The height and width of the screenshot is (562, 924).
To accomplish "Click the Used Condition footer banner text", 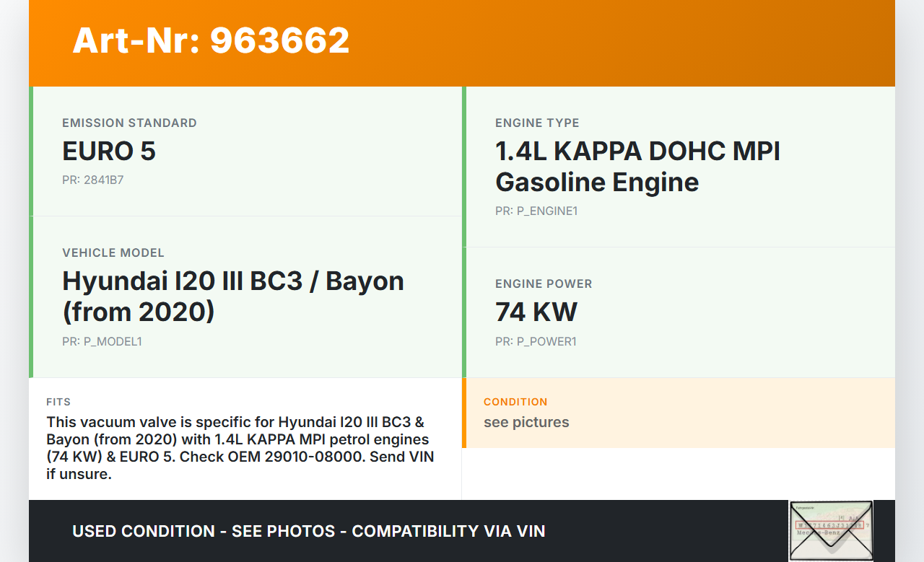I will click(308, 531).
